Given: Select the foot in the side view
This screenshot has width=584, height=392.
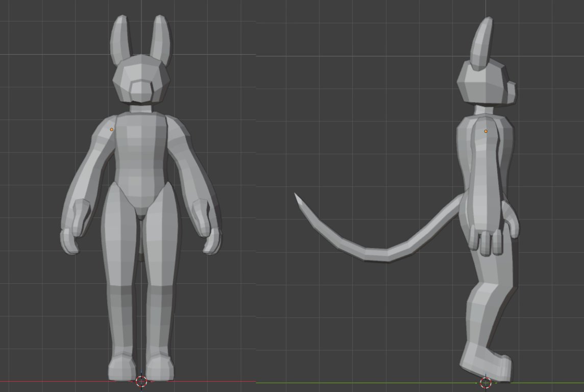Looking at the screenshot, I should tap(486, 362).
